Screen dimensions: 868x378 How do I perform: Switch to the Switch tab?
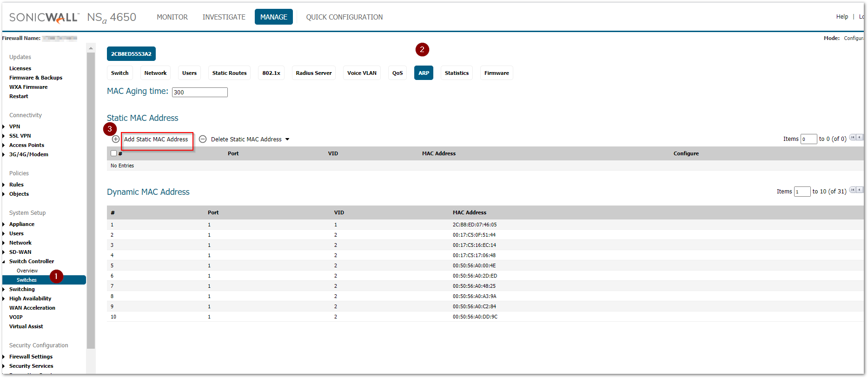pos(119,73)
